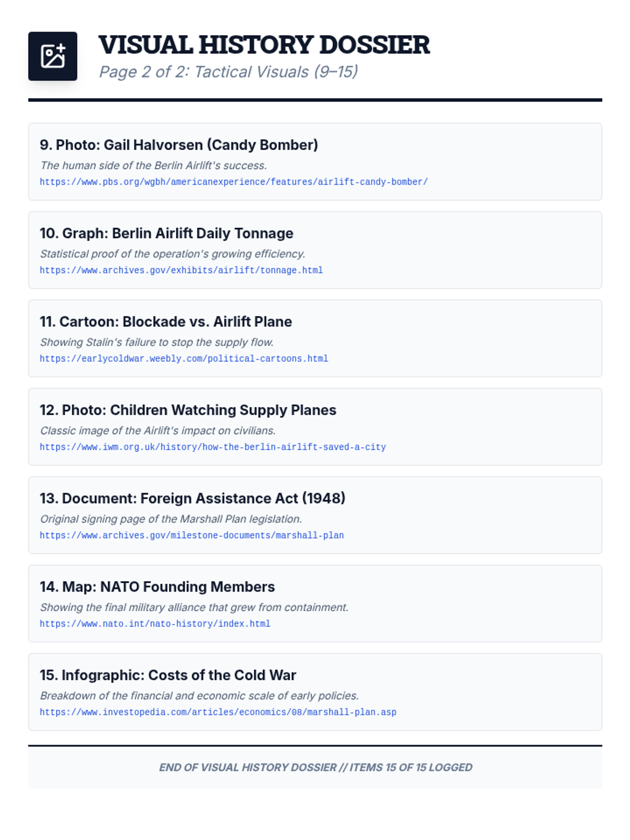The image size is (630, 840).
Task: Click the "Original signing page" description text
Action: point(171,519)
